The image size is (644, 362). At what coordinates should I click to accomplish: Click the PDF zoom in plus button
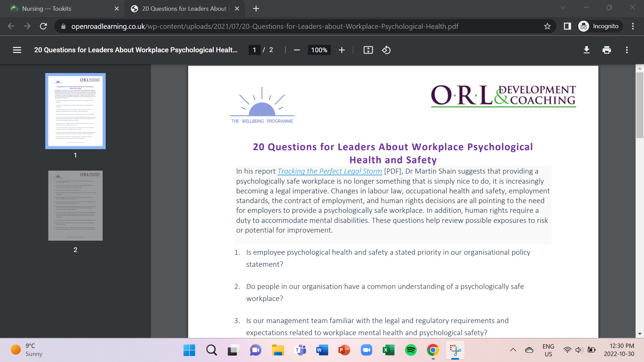[x=341, y=50]
